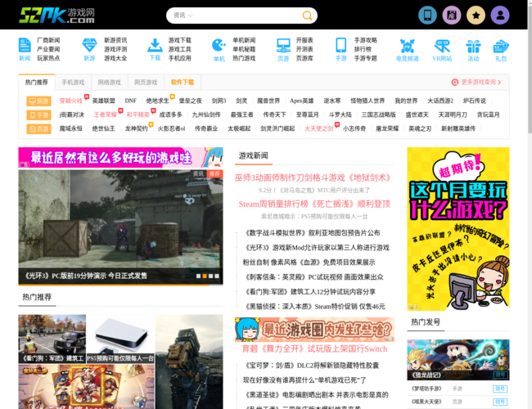Click the 单机 pac-man icon
The width and height of the screenshot is (532, 409).
point(219,46)
